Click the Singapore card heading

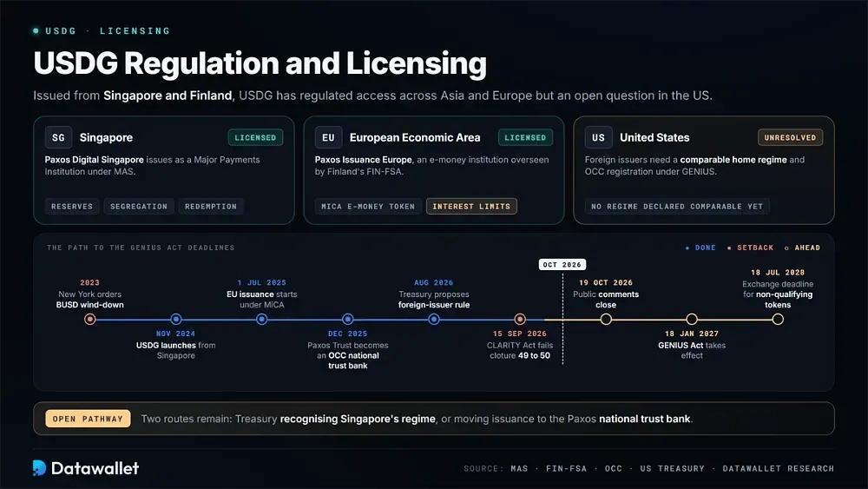106,137
